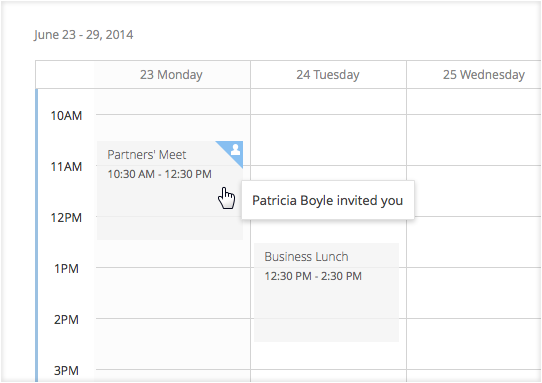Click the 11AM time label
This screenshot has width=542, height=383.
click(66, 167)
